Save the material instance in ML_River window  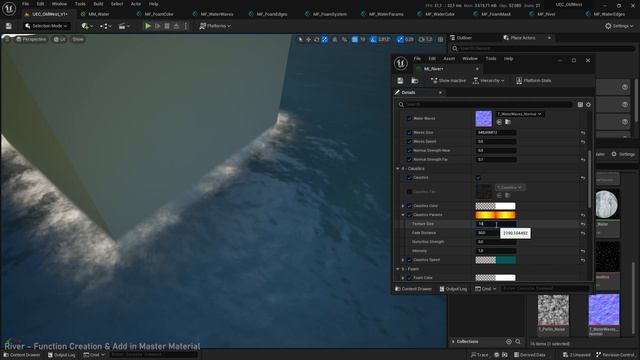(x=400, y=80)
